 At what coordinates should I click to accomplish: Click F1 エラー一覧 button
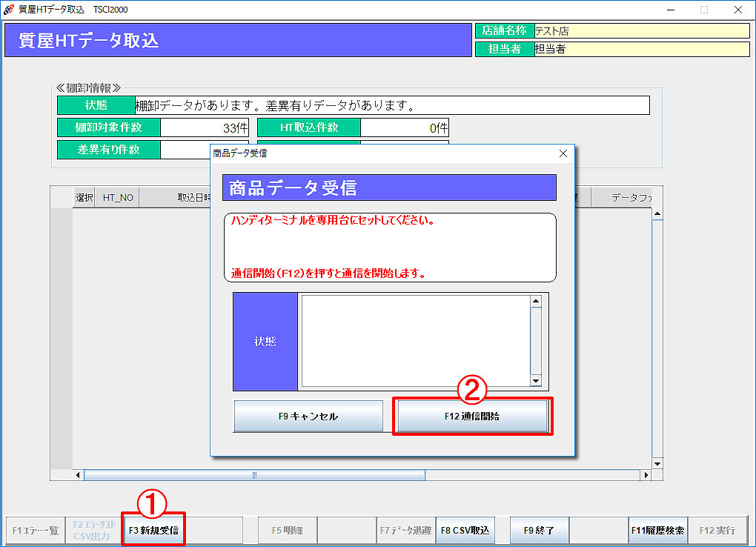(x=35, y=530)
